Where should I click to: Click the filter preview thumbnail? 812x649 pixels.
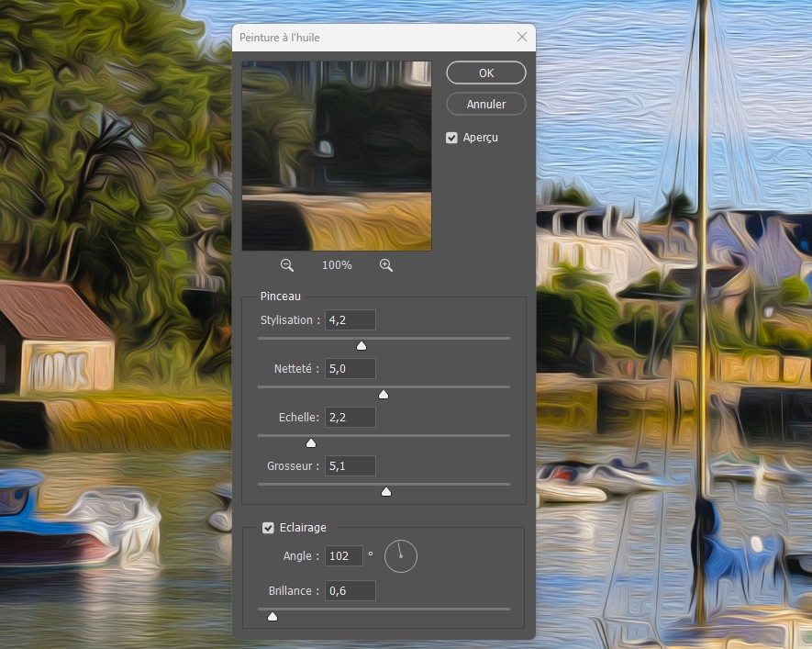(x=337, y=156)
